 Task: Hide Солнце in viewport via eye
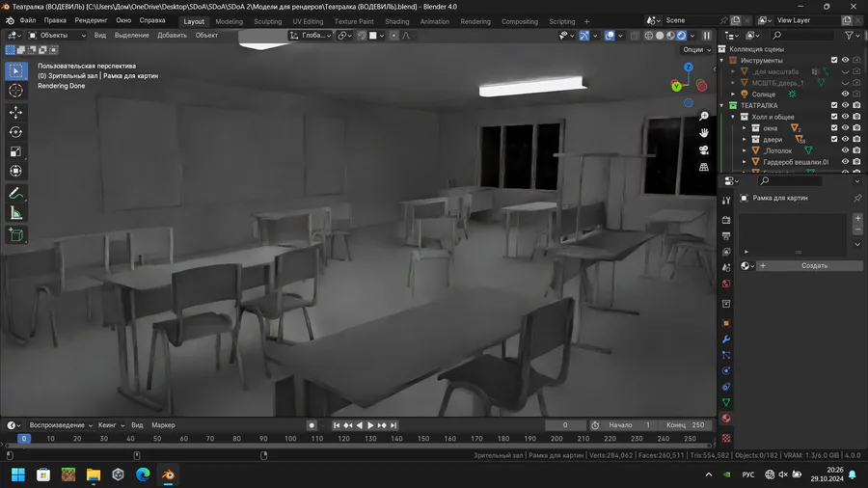point(845,95)
